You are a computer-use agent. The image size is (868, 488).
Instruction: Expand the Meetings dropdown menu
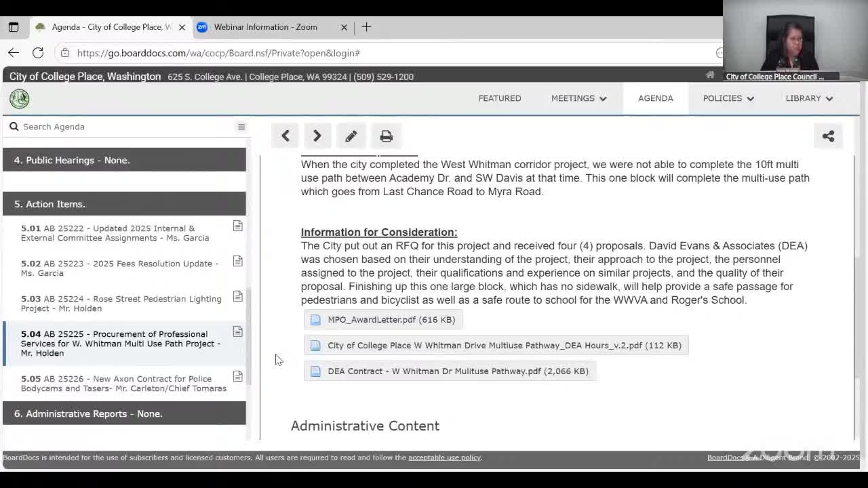click(x=578, y=98)
